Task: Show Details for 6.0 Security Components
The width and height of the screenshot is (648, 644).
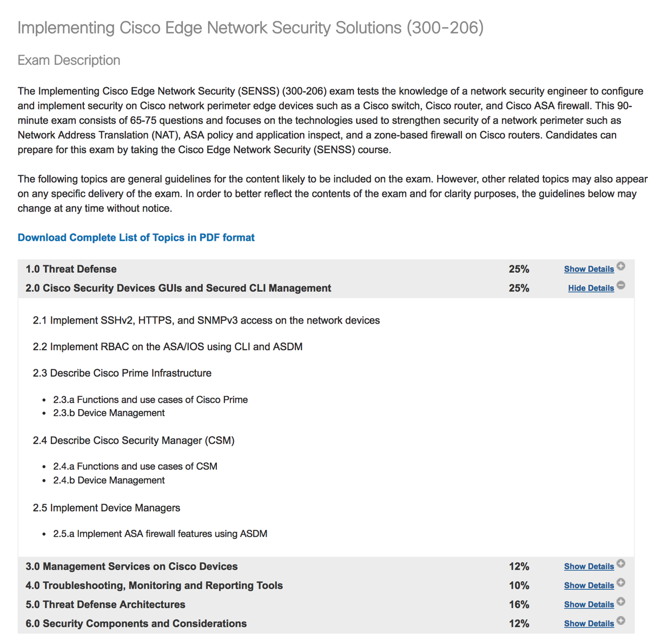Action: coord(589,623)
